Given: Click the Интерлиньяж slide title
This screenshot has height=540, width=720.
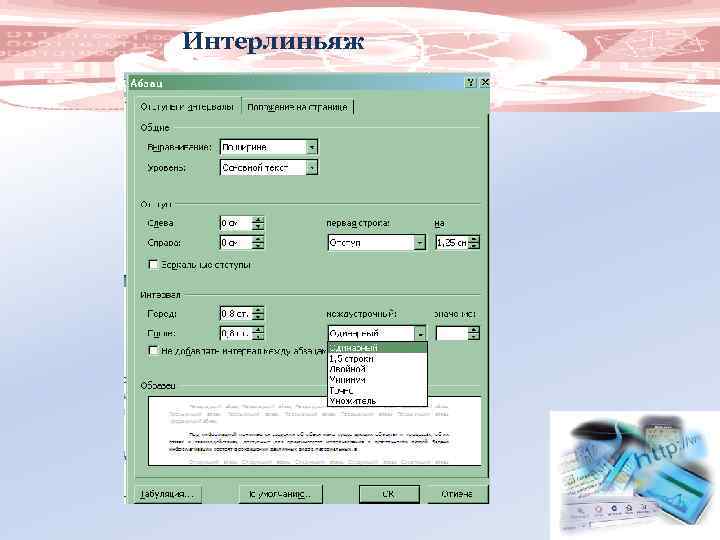Looking at the screenshot, I should (274, 41).
